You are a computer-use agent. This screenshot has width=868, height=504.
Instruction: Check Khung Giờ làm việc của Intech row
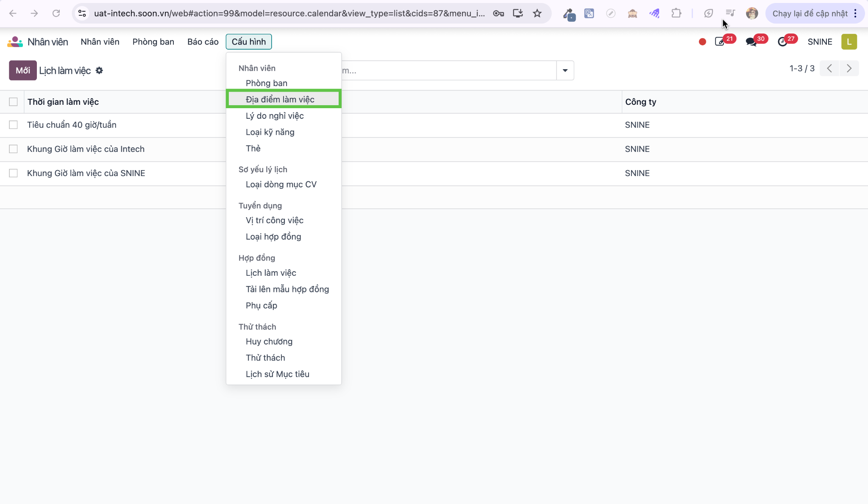pos(13,149)
